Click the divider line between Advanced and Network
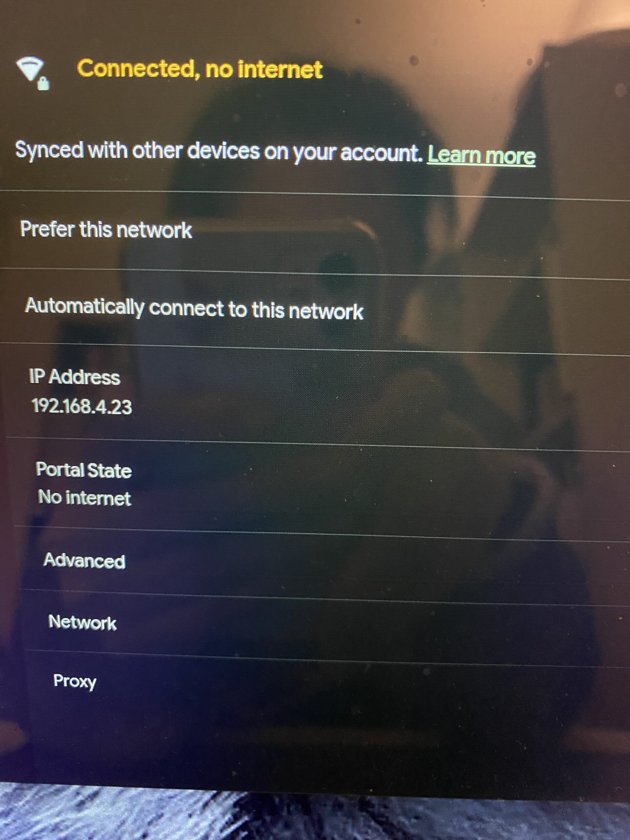 [x=323, y=598]
